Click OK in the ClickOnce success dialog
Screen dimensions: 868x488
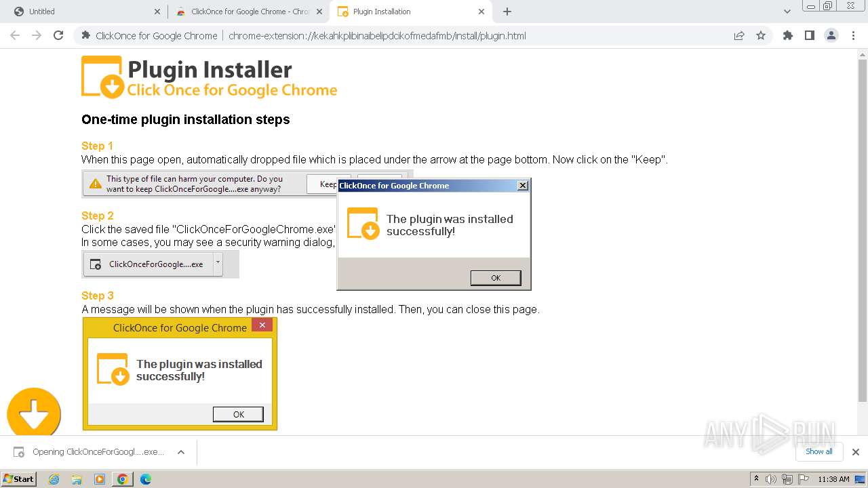[x=496, y=278]
